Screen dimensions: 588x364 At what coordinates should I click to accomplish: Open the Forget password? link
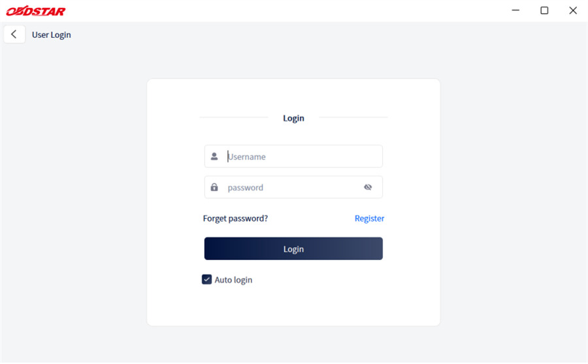(x=235, y=218)
